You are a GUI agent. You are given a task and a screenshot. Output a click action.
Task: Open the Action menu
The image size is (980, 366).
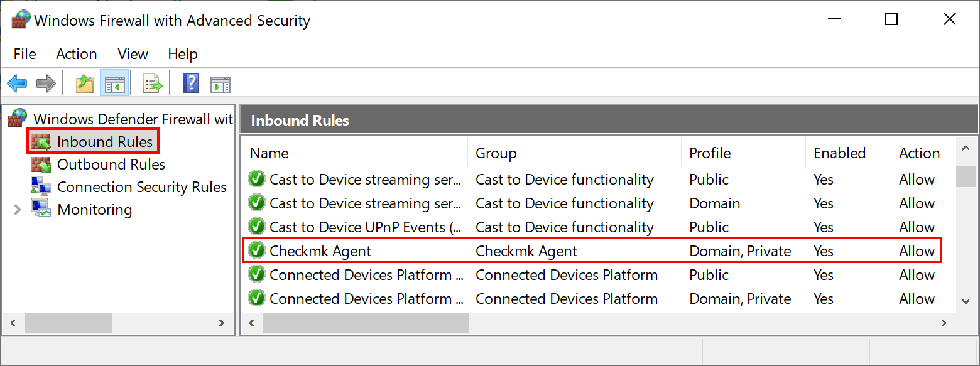tap(77, 54)
